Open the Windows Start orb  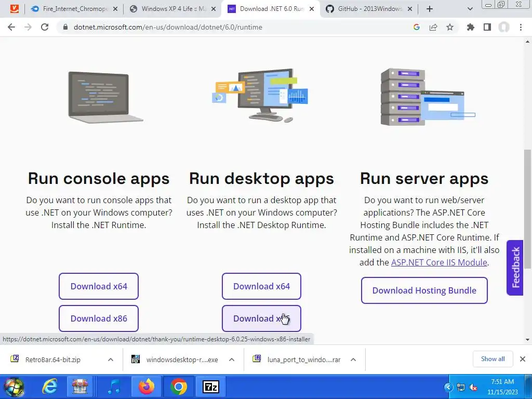point(14,387)
